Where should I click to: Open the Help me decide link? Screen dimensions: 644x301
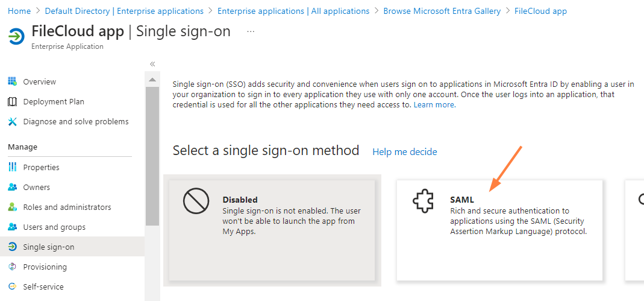tap(404, 151)
